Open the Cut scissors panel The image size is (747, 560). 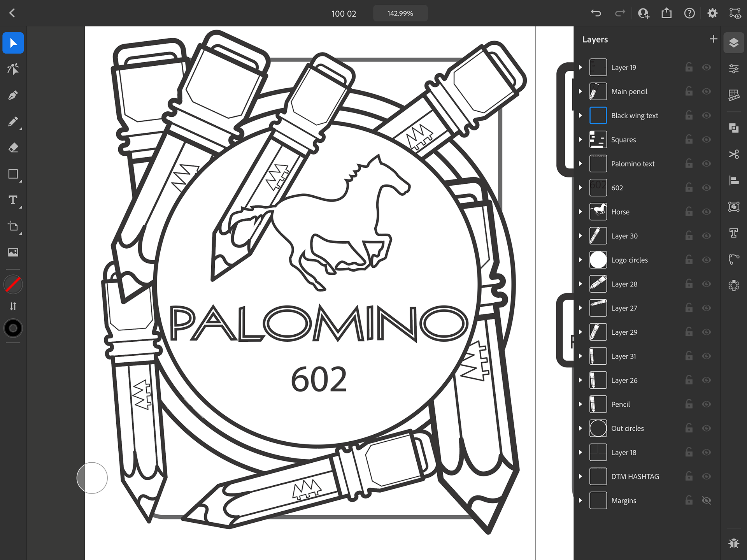(x=734, y=154)
